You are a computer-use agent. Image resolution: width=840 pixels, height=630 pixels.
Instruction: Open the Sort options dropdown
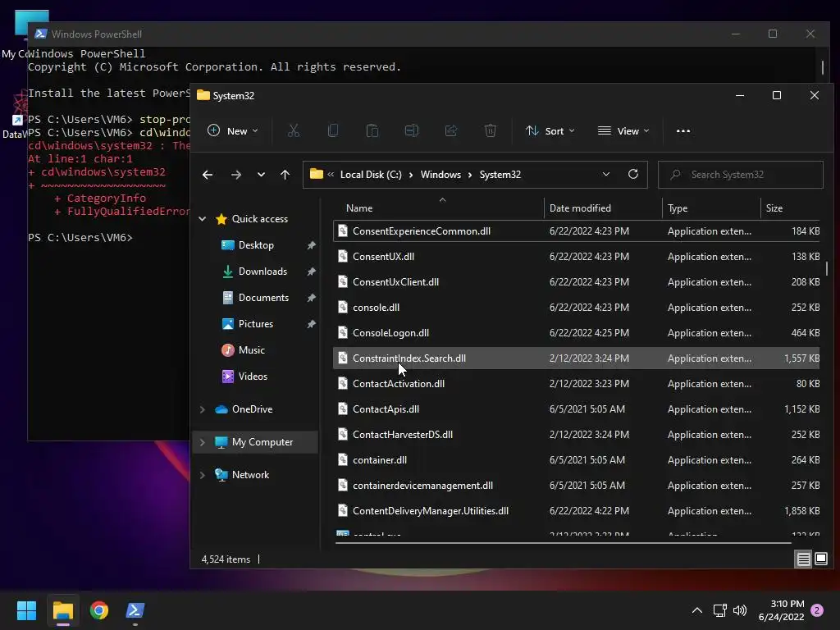[550, 130]
